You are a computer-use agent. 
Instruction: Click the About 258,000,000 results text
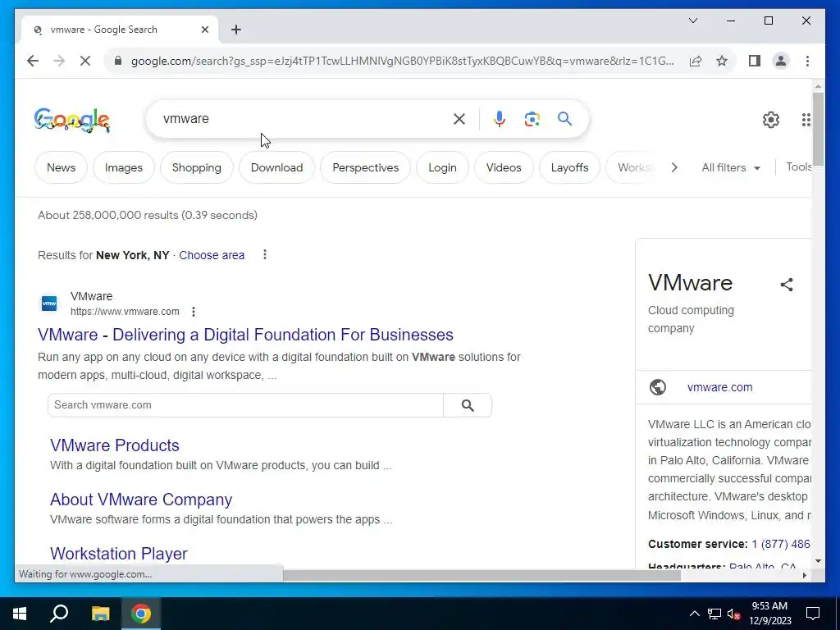click(148, 216)
